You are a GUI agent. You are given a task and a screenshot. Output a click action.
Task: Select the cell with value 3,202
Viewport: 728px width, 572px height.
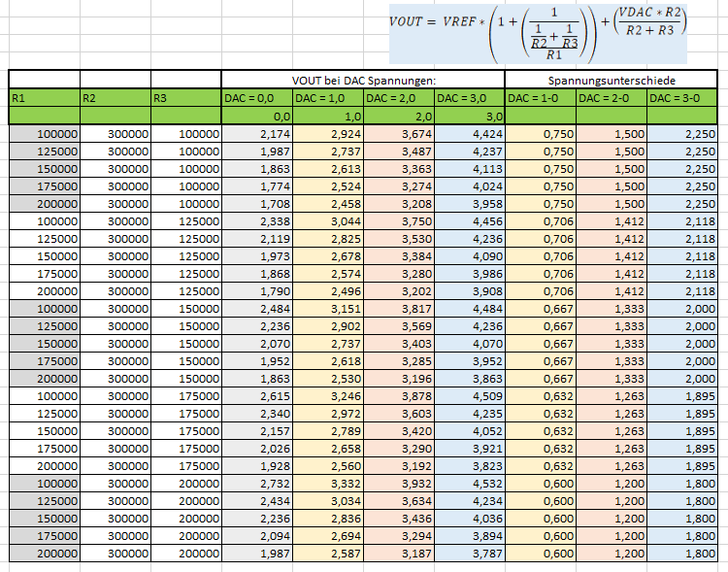coord(399,291)
